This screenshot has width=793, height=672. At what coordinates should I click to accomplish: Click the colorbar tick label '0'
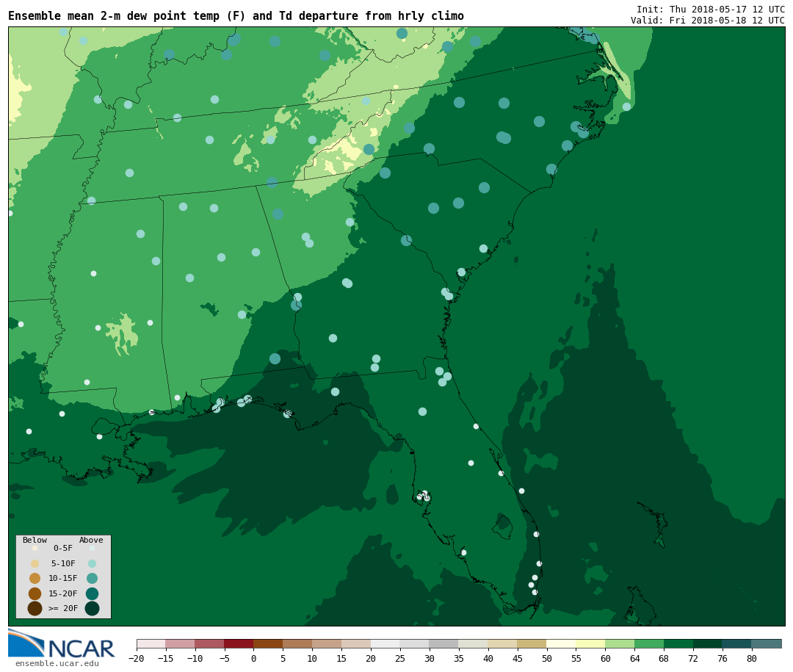(x=253, y=658)
